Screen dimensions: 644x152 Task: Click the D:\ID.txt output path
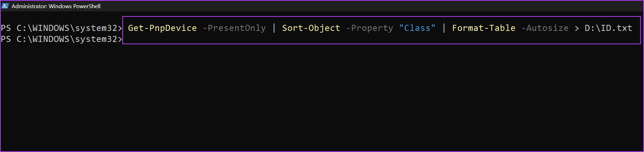[x=608, y=28]
